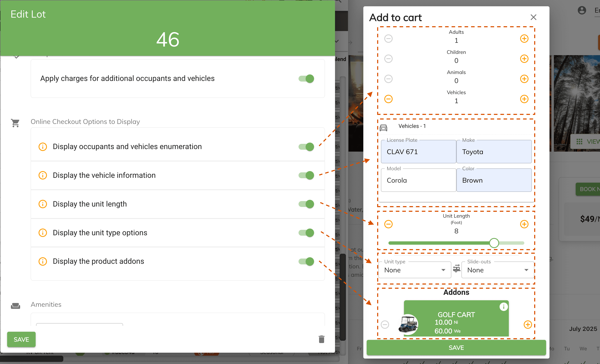Toggle product addons display
The width and height of the screenshot is (600, 364).
click(306, 261)
